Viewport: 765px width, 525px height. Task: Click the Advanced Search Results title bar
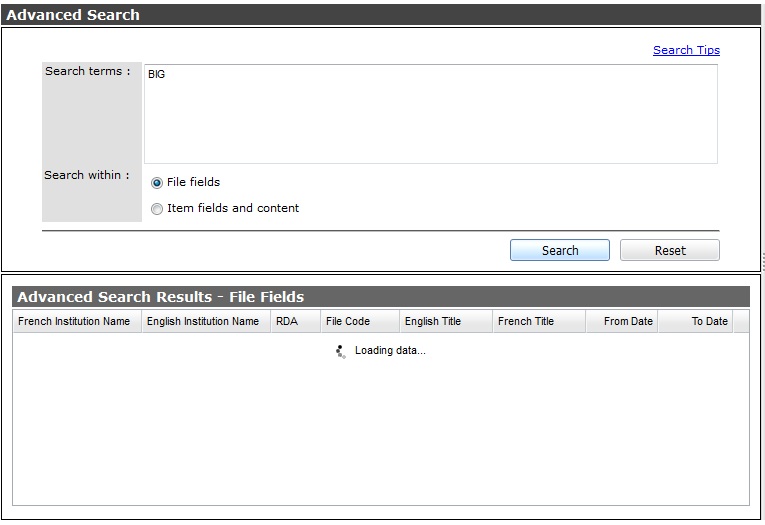(380, 297)
